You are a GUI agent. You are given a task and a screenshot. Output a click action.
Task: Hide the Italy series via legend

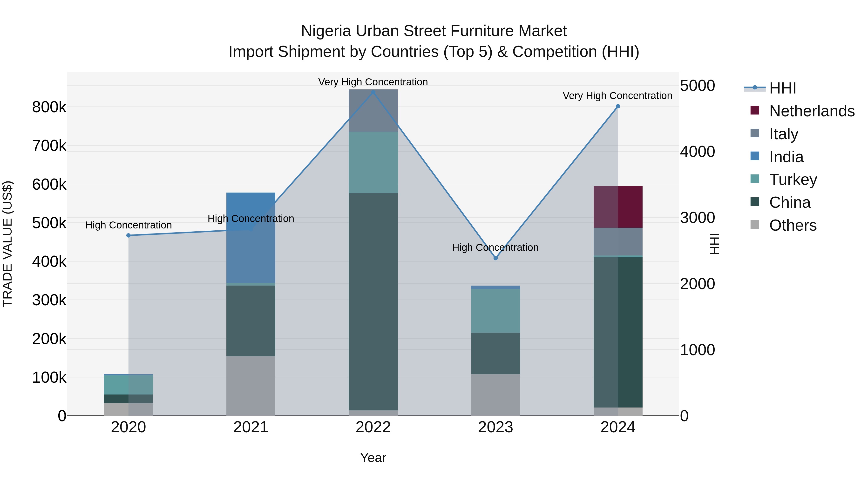774,134
